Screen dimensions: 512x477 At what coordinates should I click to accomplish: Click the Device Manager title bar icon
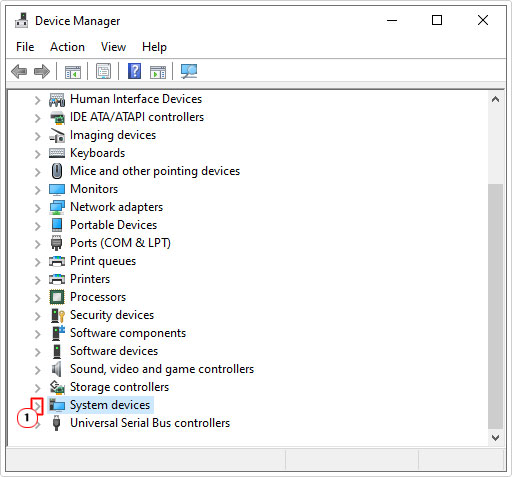click(x=22, y=21)
